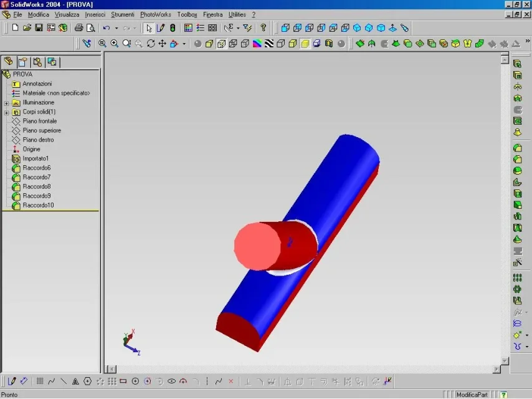Image resolution: width=532 pixels, height=399 pixels.
Task: Click the light red cylinder end face
Action: coord(257,246)
